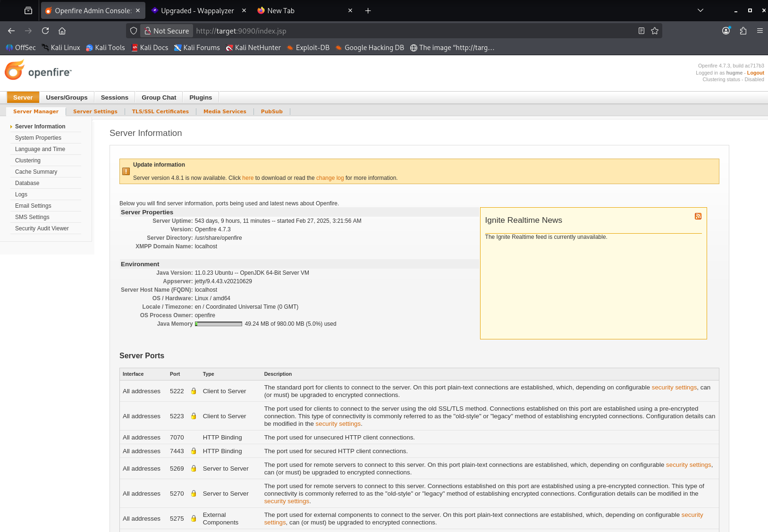Open Email Settings in the sidebar

(x=33, y=206)
